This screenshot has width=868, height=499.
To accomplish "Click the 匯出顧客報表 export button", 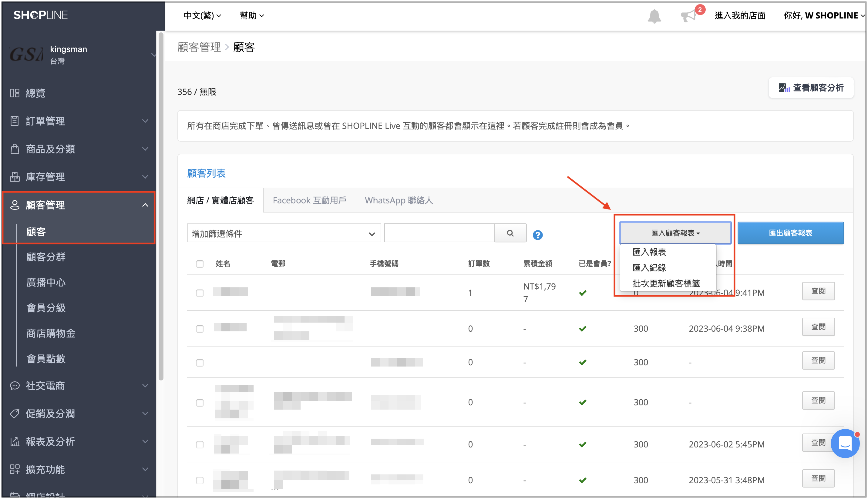I will coord(791,233).
